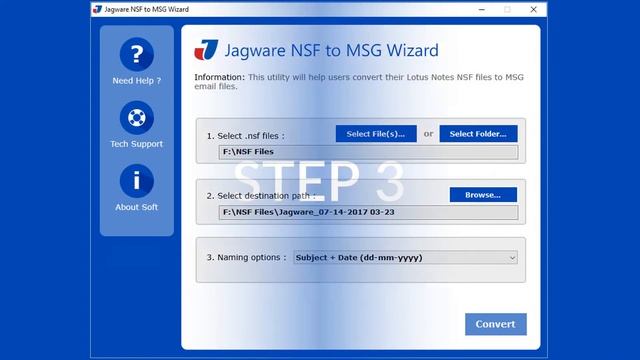
Task: Open the About Soft info icon
Action: point(137,181)
